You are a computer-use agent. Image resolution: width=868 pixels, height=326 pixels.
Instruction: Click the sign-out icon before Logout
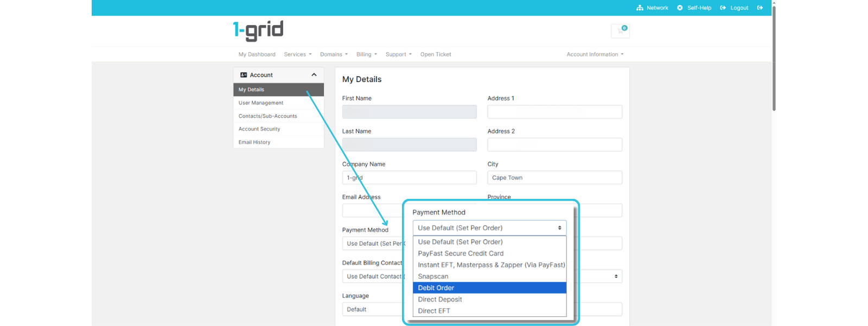click(x=723, y=8)
